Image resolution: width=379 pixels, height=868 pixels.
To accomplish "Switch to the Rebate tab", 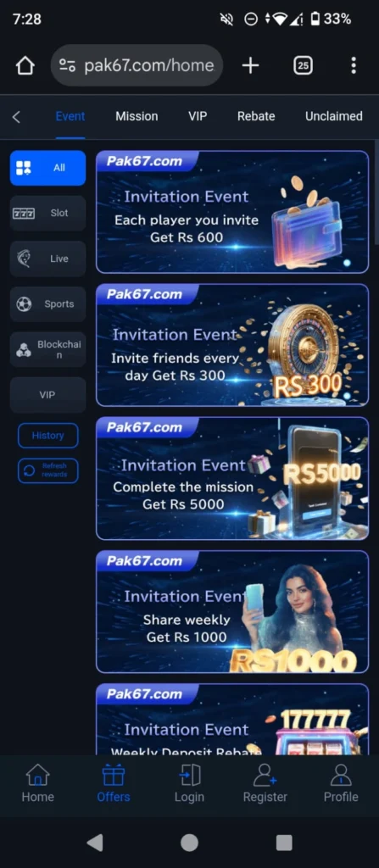I will click(256, 116).
